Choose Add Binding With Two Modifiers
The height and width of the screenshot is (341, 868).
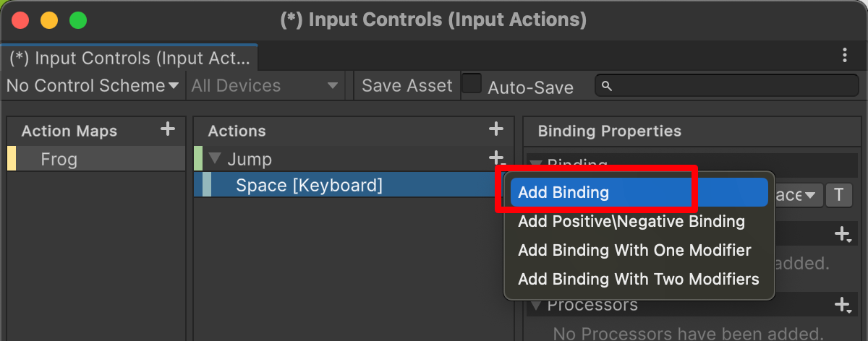[639, 279]
